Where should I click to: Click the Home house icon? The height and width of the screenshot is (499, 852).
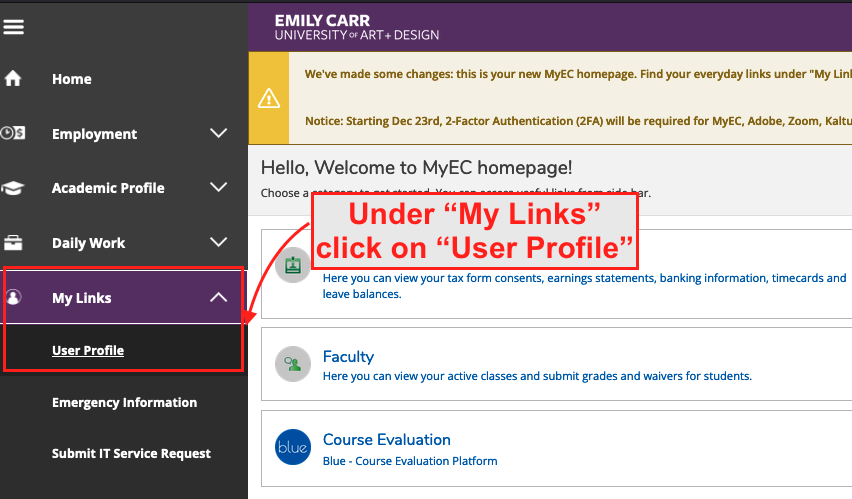[x=14, y=79]
